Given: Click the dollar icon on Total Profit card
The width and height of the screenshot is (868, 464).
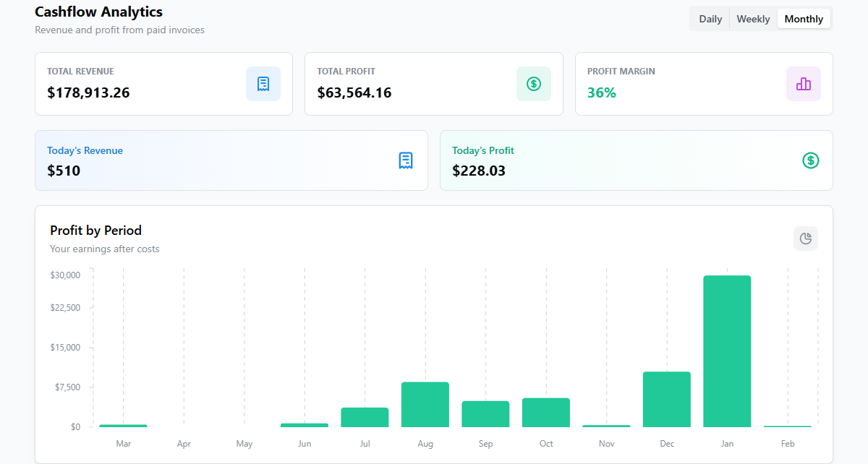Looking at the screenshot, I should pyautogui.click(x=533, y=84).
